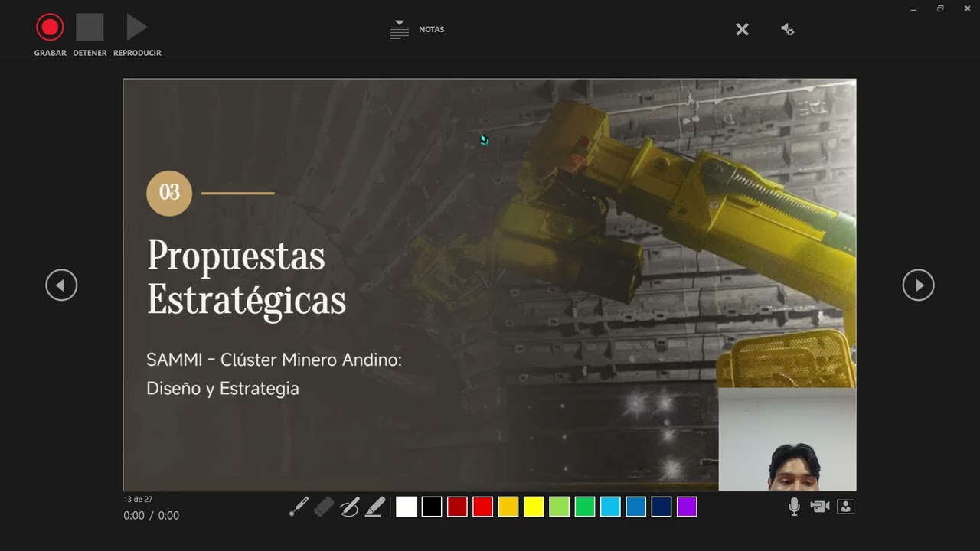The height and width of the screenshot is (551, 980).
Task: Choose the dark red ink color
Action: (457, 507)
